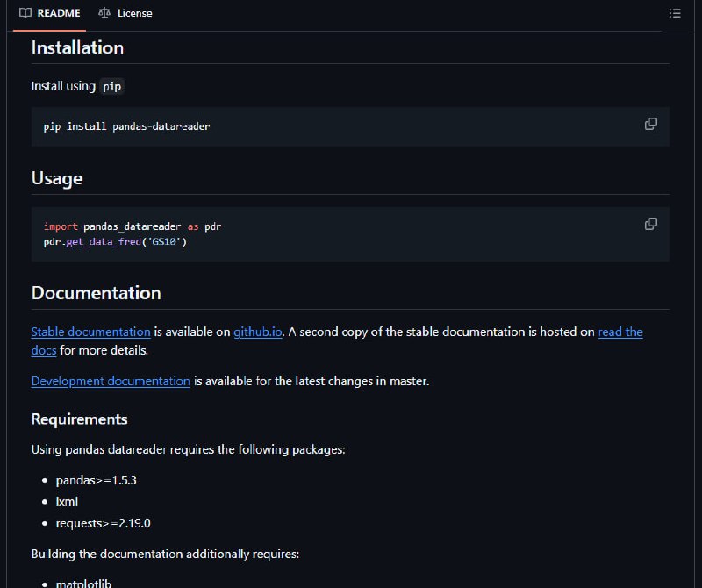Click the Usage heading
Image resolution: width=702 pixels, height=588 pixels.
click(57, 178)
